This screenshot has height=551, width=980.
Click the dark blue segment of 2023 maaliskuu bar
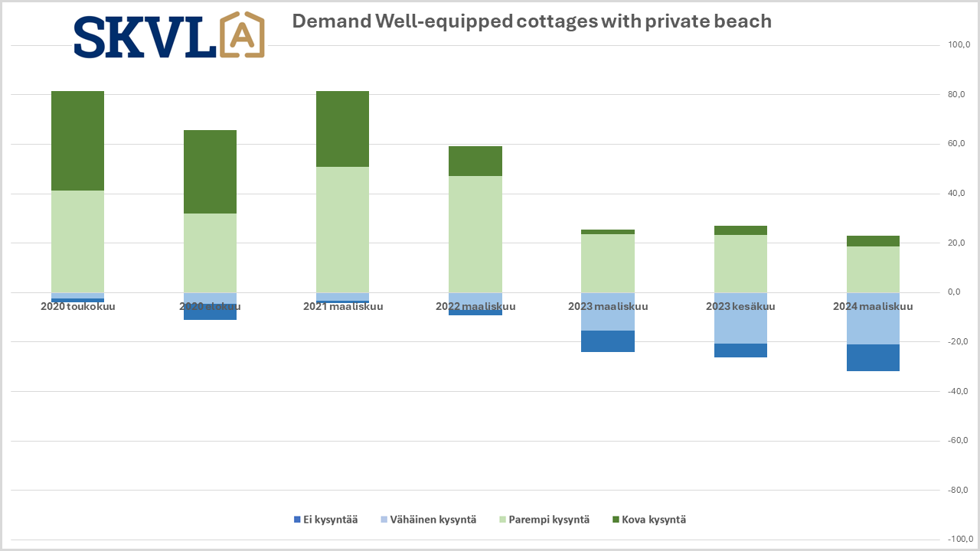tap(608, 341)
